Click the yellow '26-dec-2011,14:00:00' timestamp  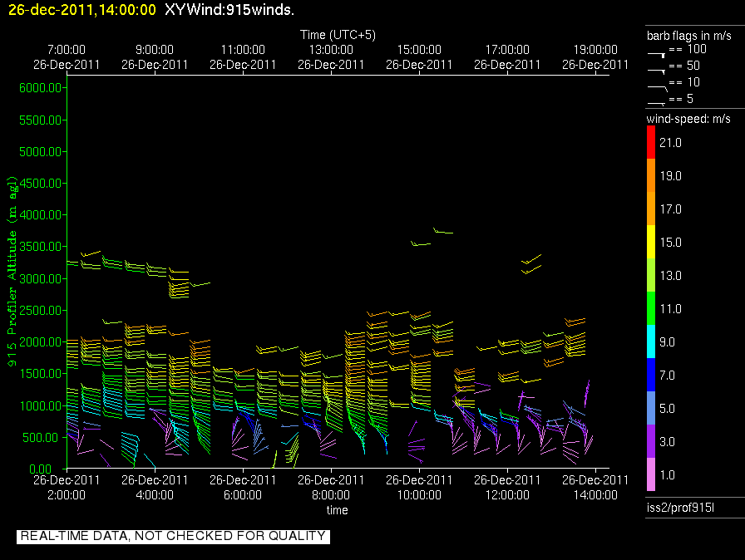(82, 9)
